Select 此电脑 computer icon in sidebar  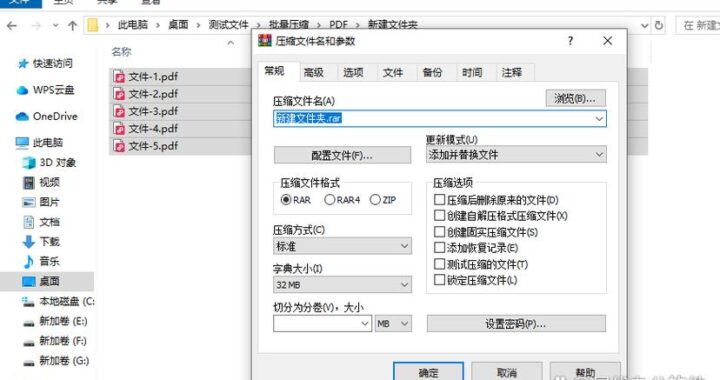pos(22,143)
